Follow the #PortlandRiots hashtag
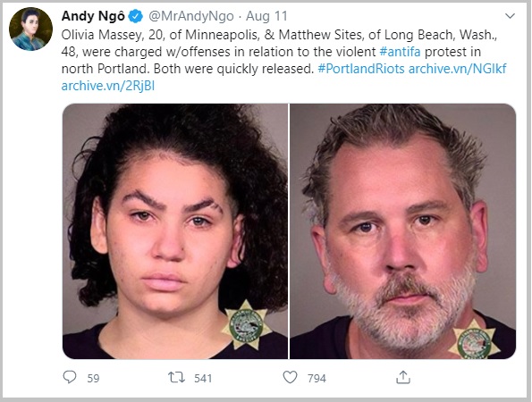This screenshot has height=402, width=532. (x=361, y=69)
